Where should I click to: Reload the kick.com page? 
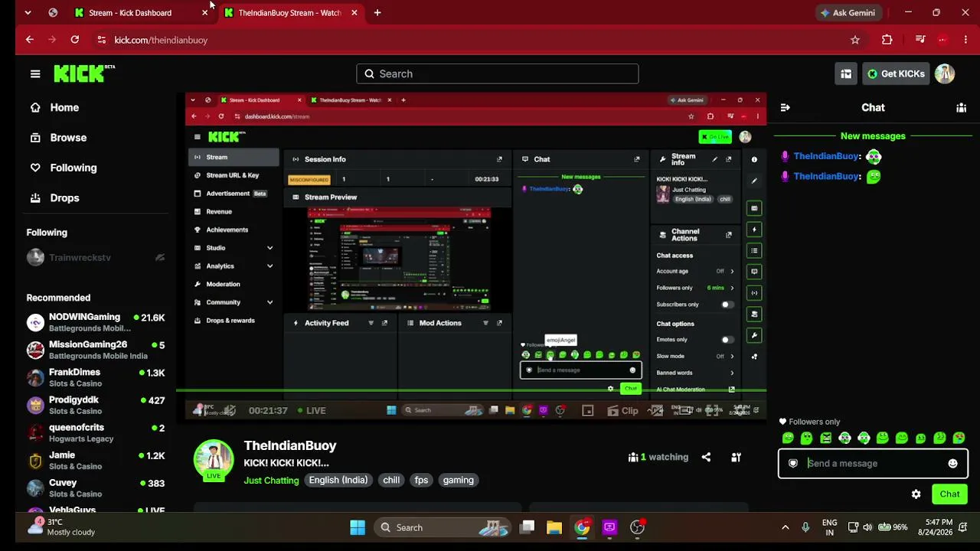coord(74,40)
